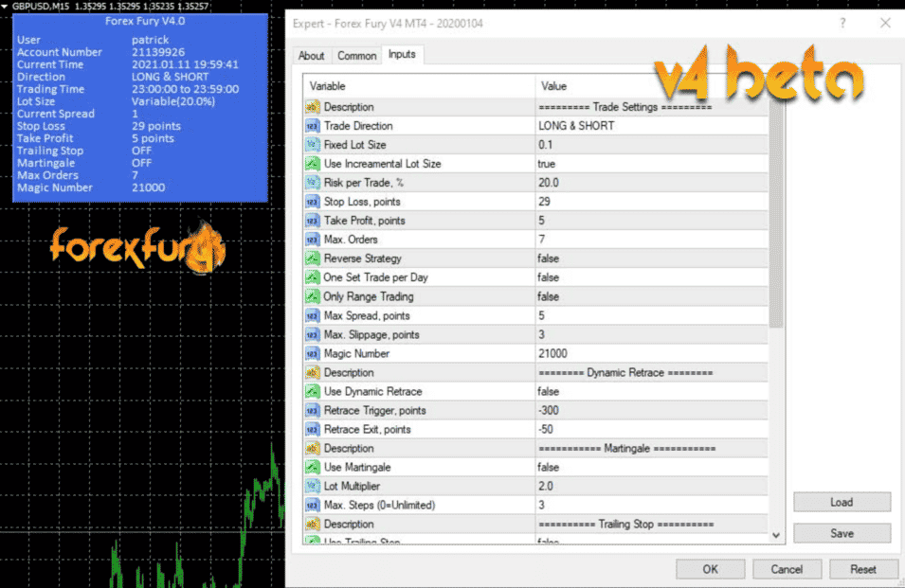Click the icon beside Fixed Lot Size
The image size is (905, 588).
pos(312,145)
